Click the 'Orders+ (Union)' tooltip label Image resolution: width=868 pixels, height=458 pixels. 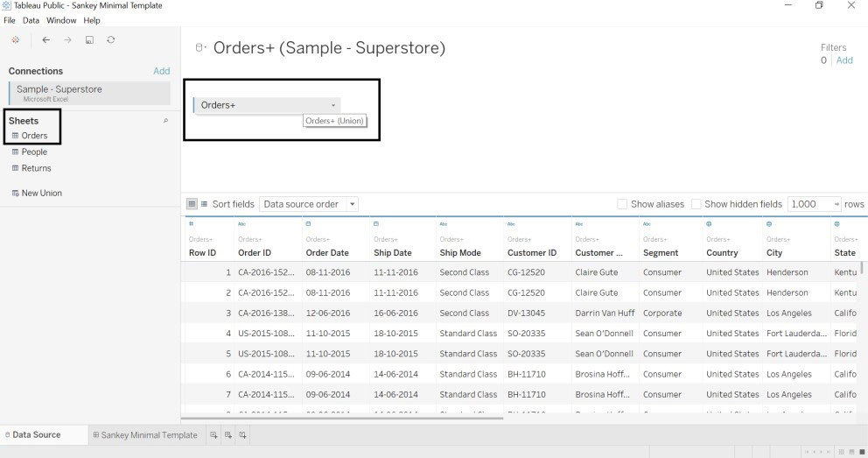tap(334, 121)
